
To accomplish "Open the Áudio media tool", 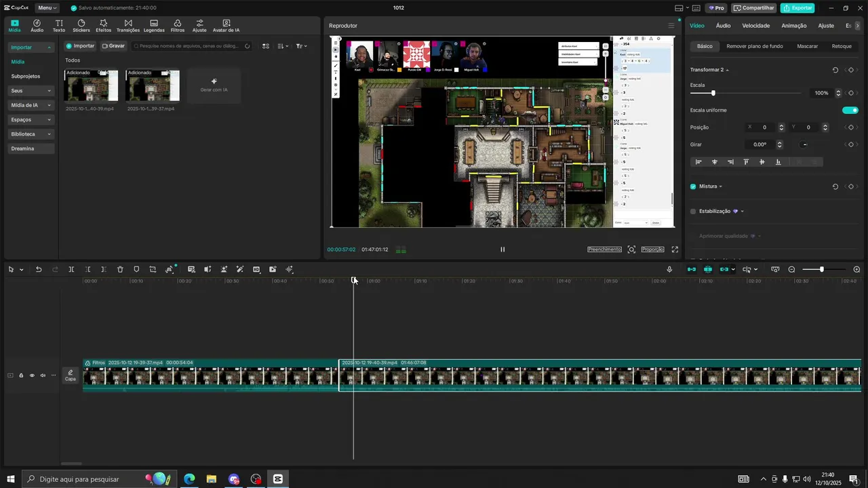I will point(37,26).
